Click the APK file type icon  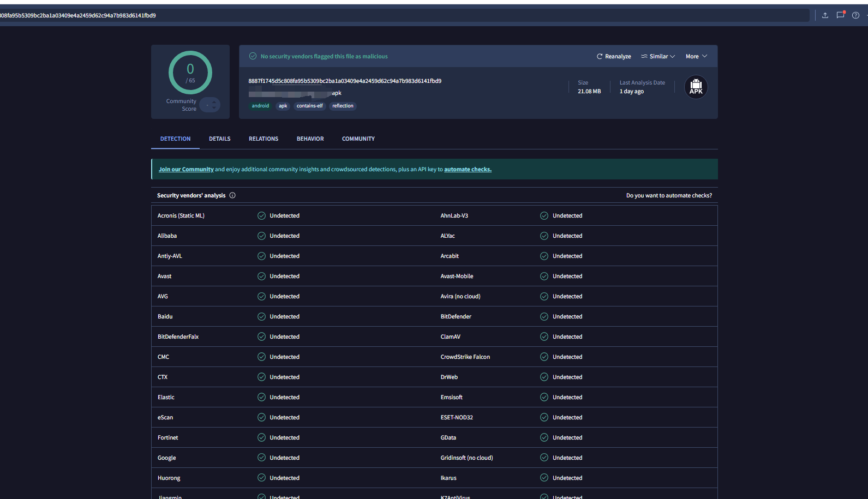[696, 87]
